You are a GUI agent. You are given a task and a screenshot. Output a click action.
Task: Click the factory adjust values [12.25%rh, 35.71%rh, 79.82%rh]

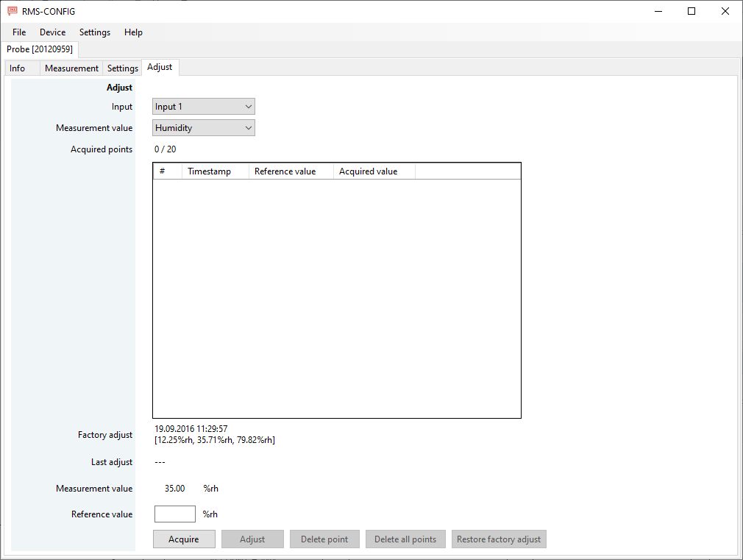tap(215, 440)
